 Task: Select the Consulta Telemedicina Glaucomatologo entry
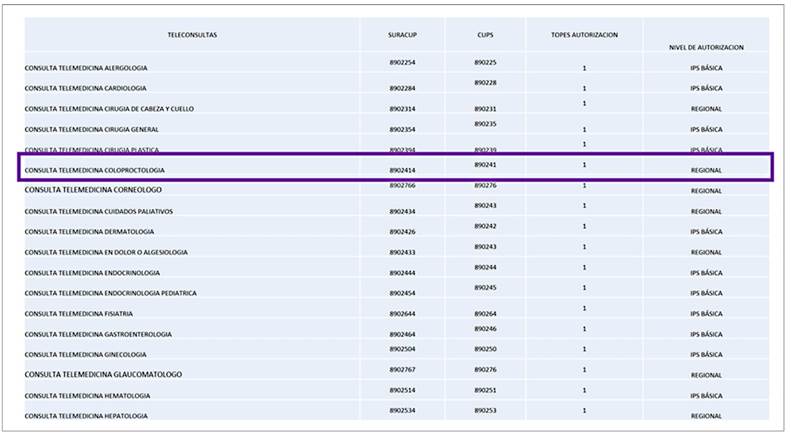(103, 375)
